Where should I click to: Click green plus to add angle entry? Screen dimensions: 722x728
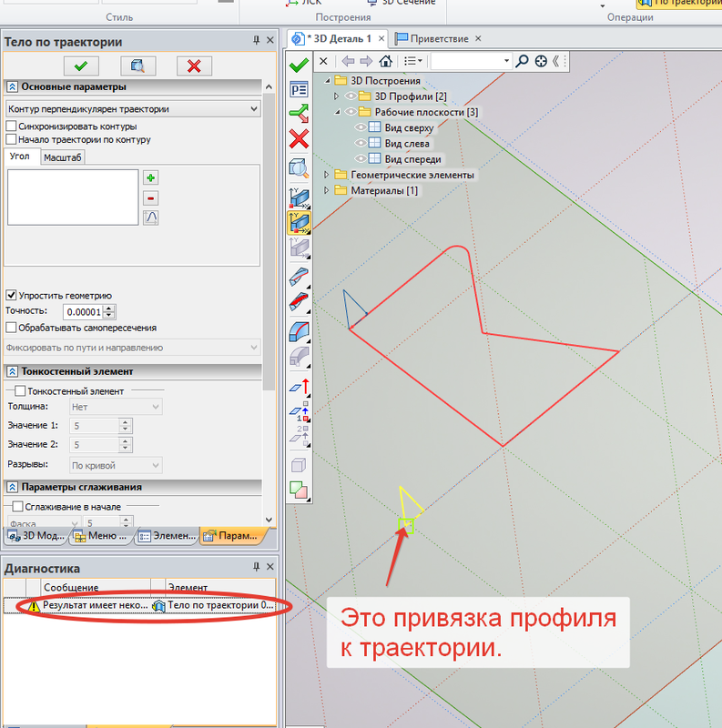coord(151,177)
